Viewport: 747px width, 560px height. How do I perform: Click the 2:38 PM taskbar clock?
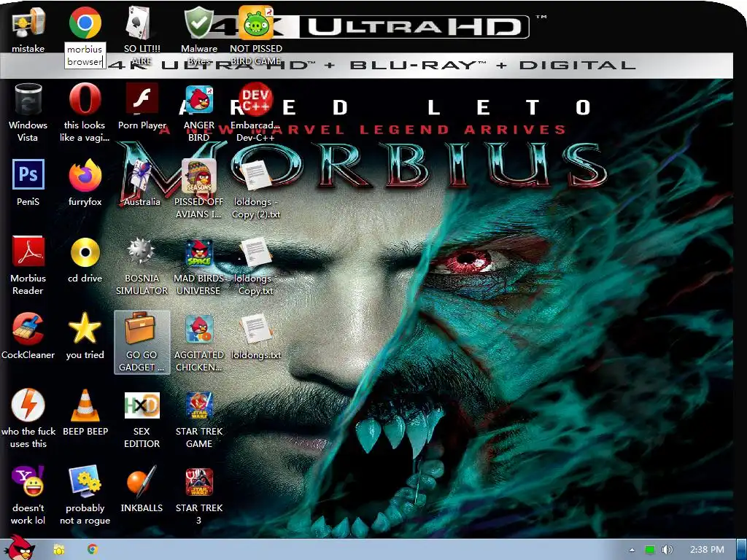(707, 550)
